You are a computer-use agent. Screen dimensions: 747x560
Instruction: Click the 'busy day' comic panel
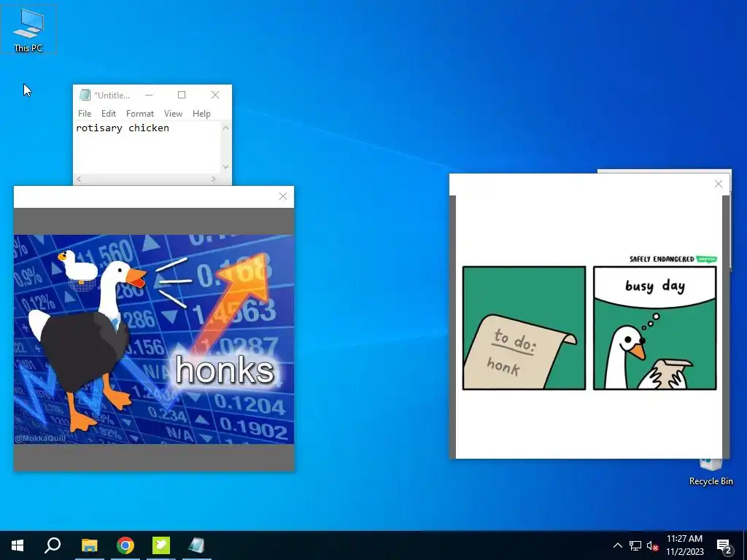654,328
